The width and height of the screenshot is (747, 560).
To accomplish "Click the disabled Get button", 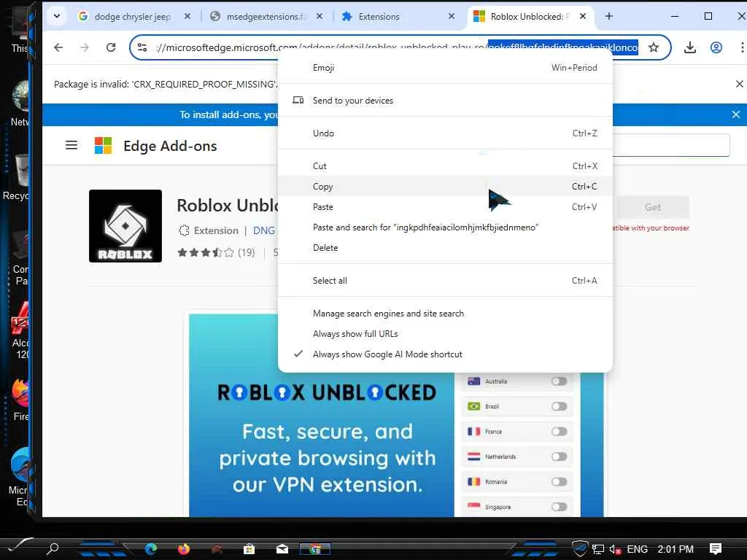I will coord(653,207).
